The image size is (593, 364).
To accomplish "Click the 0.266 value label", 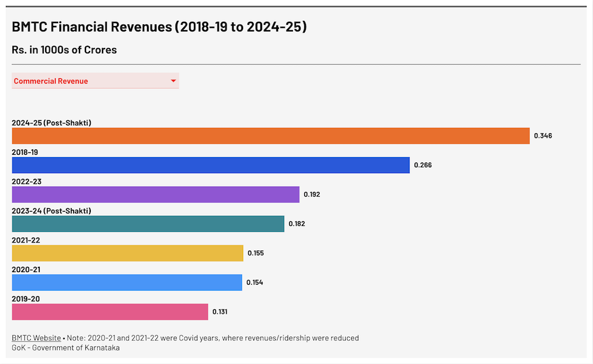I will coord(422,165).
